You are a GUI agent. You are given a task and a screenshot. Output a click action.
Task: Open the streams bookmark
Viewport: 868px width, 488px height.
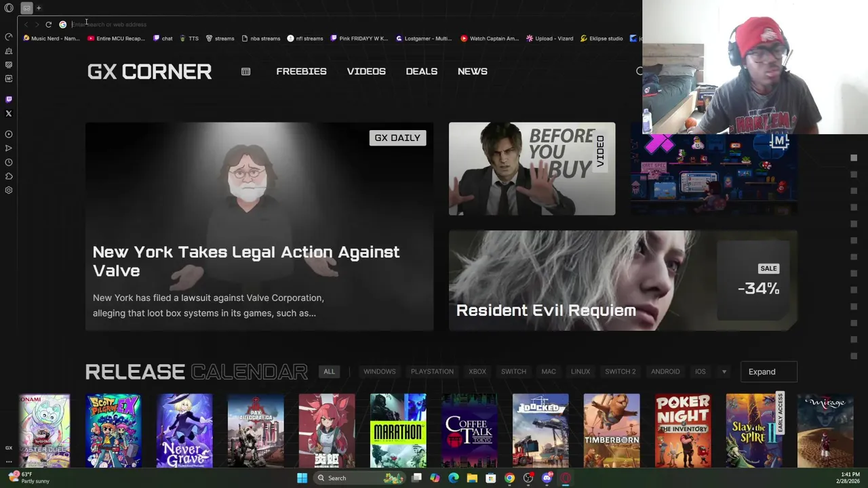tap(220, 39)
